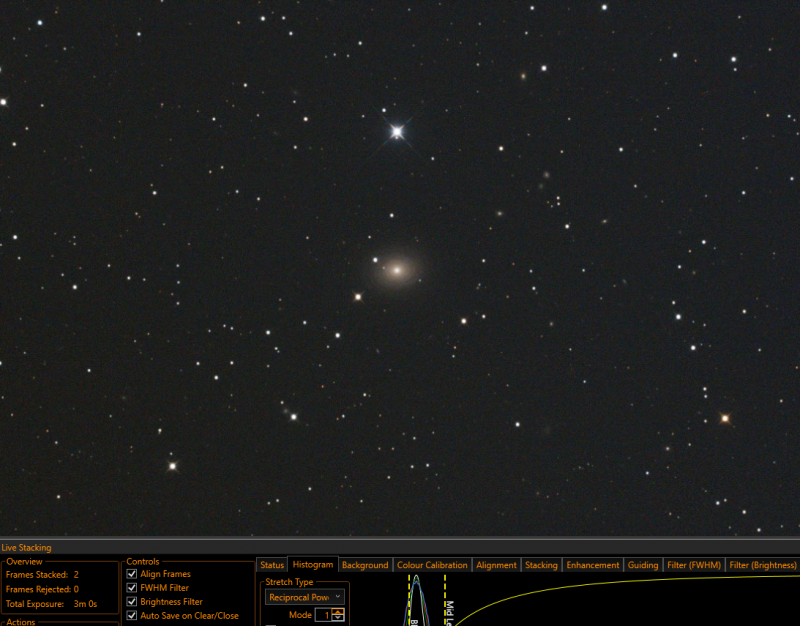Show the Enhancement tab
The width and height of the screenshot is (800, 626).
(592, 565)
